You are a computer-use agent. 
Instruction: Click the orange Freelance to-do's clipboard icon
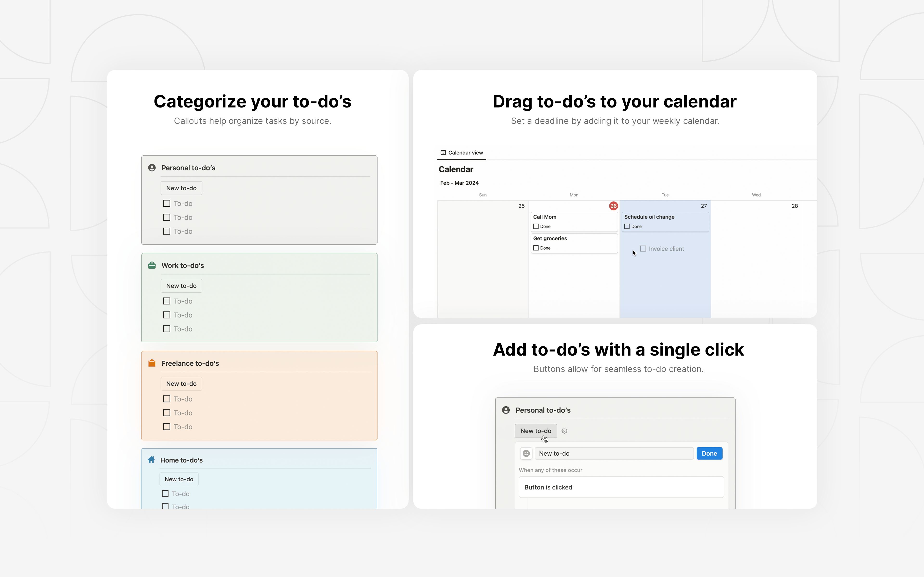(x=152, y=363)
